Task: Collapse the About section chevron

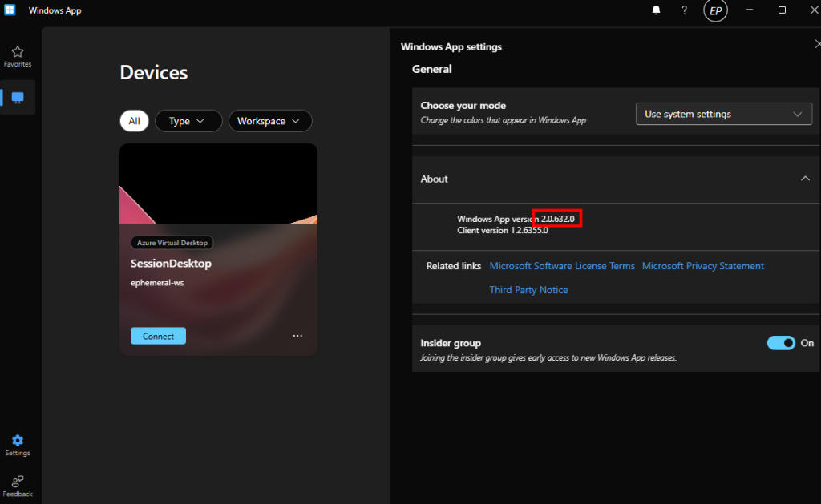Action: (805, 179)
